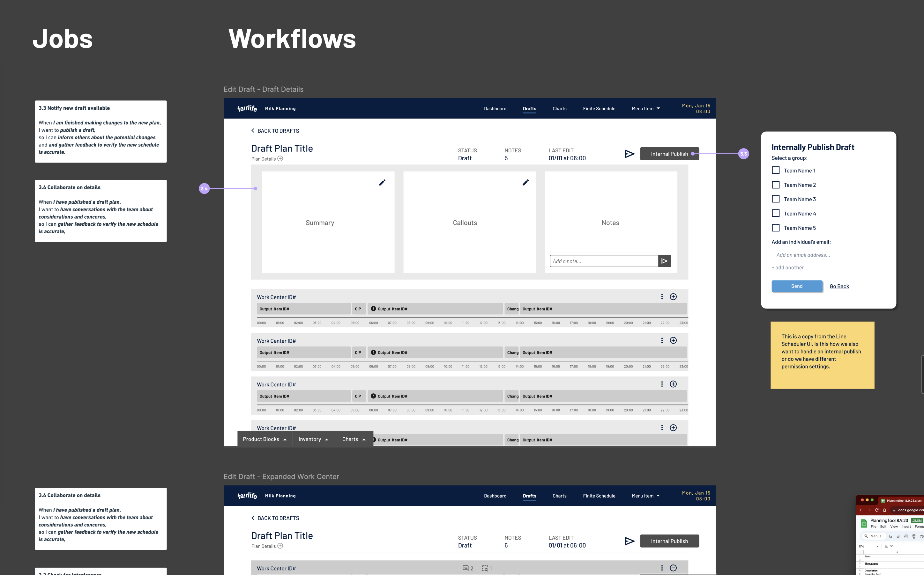Click the send arrow next to Add a note field
This screenshot has width=924, height=575.
click(x=665, y=261)
